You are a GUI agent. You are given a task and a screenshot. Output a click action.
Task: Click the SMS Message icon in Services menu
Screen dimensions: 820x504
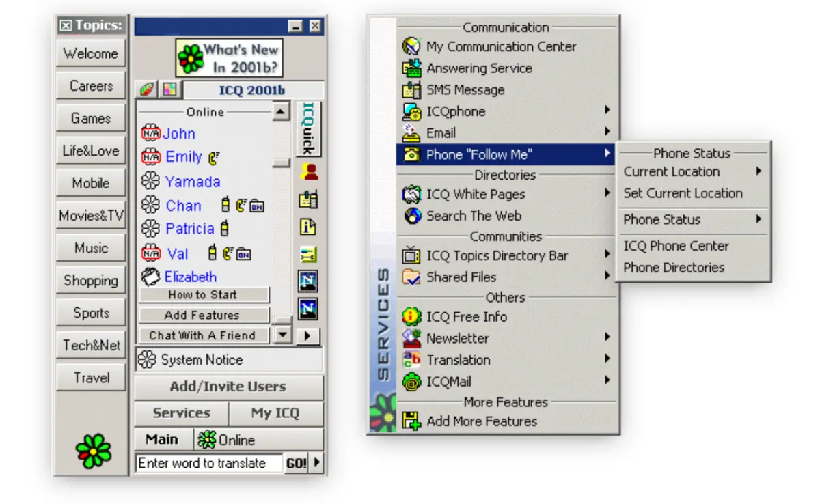(x=412, y=90)
